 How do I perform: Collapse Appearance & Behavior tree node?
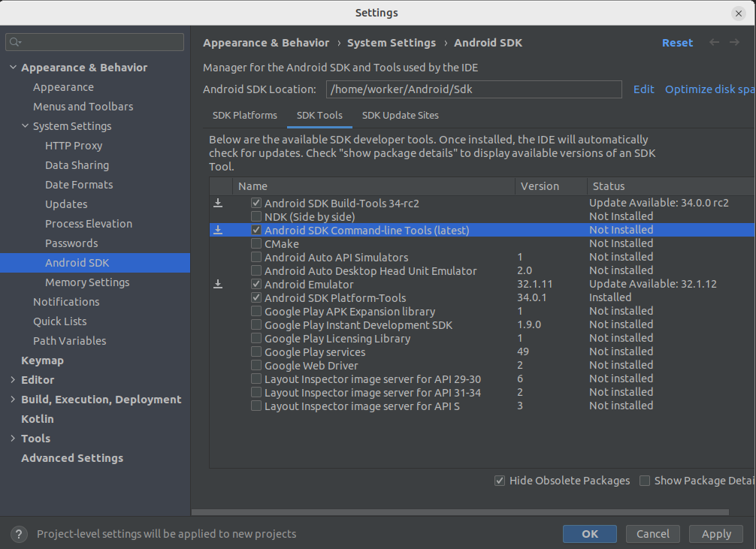[x=13, y=68]
